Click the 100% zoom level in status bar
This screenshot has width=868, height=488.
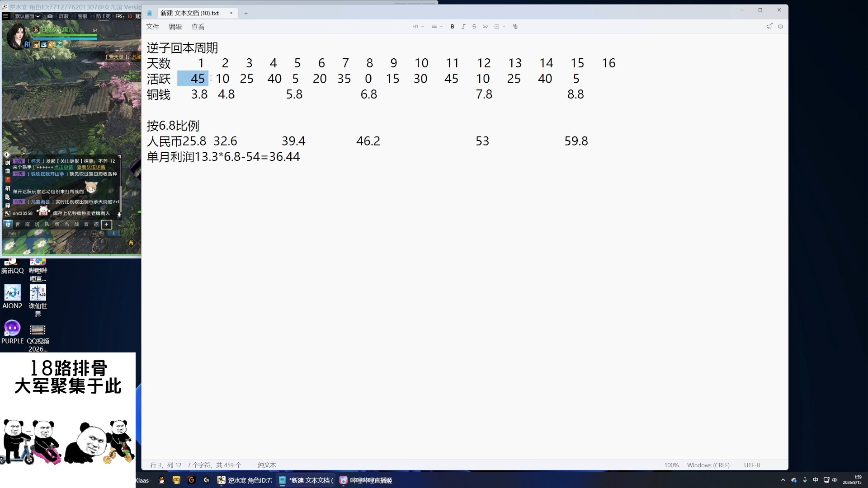tap(671, 465)
